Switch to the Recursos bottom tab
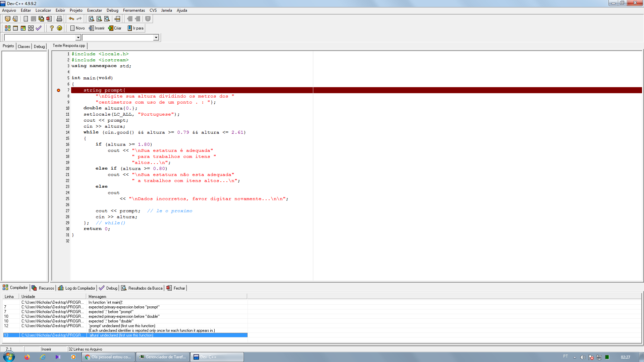 [x=43, y=288]
